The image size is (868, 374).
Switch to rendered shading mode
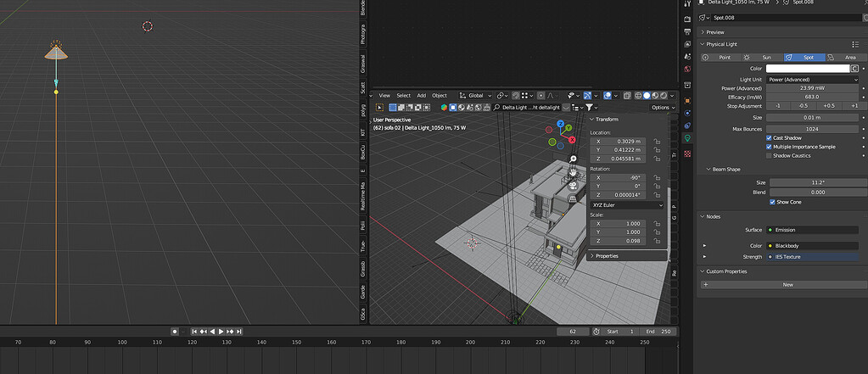click(664, 96)
